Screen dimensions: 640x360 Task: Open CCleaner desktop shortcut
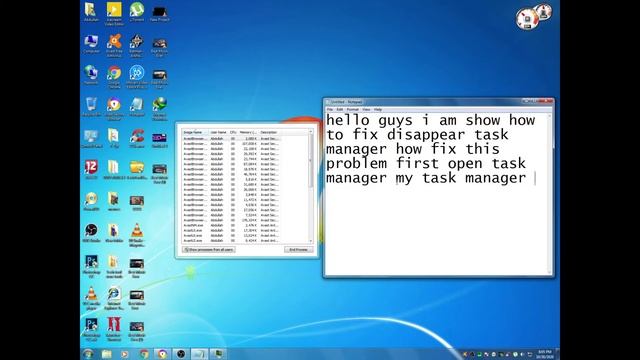(137, 138)
